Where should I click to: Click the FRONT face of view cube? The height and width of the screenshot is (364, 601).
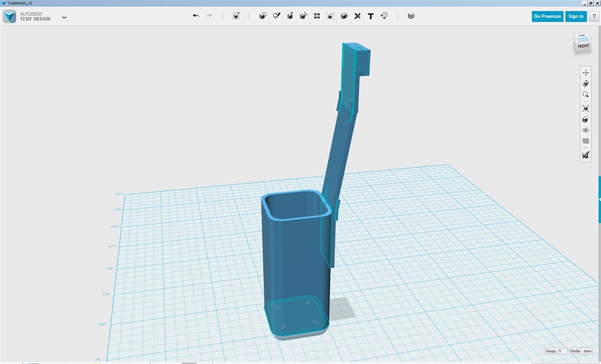[x=583, y=46]
